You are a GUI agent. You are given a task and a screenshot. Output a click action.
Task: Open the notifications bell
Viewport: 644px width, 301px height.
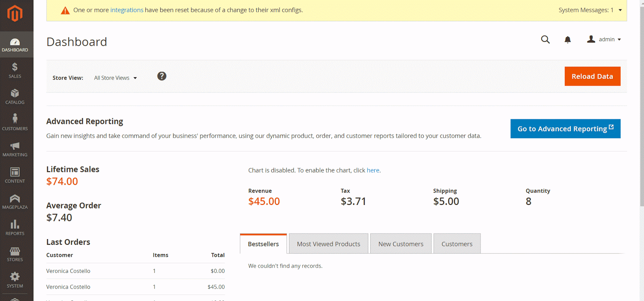coord(568,39)
